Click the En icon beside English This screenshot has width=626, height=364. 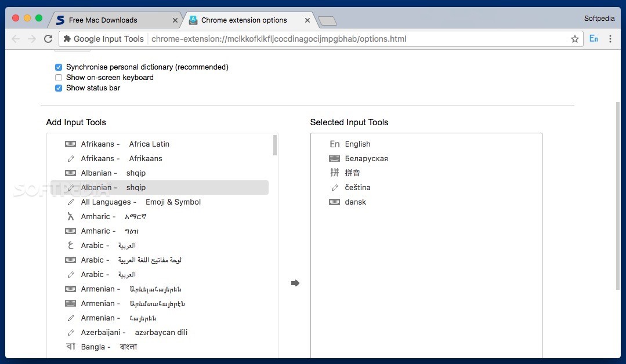pyautogui.click(x=335, y=144)
